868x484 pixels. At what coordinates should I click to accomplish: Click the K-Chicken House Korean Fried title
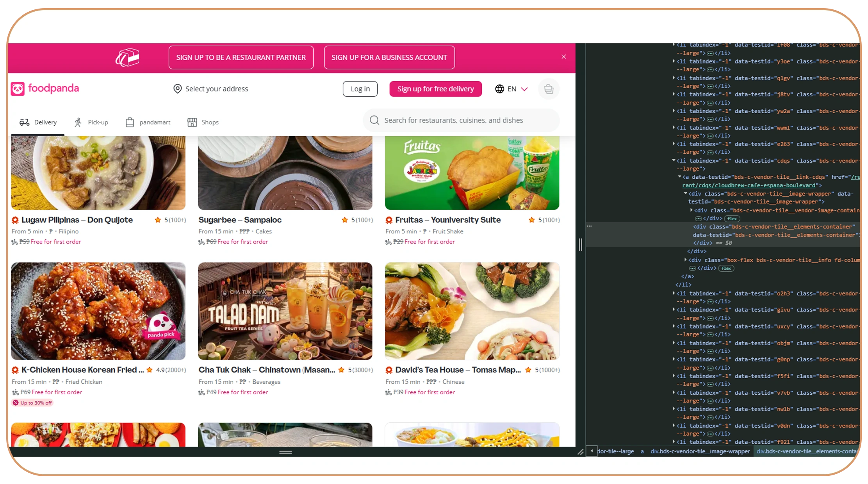pyautogui.click(x=82, y=370)
